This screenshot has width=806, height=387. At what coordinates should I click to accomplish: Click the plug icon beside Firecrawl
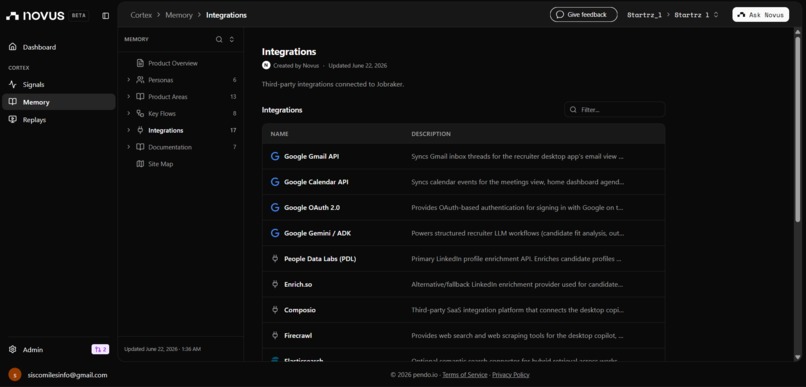coord(274,335)
